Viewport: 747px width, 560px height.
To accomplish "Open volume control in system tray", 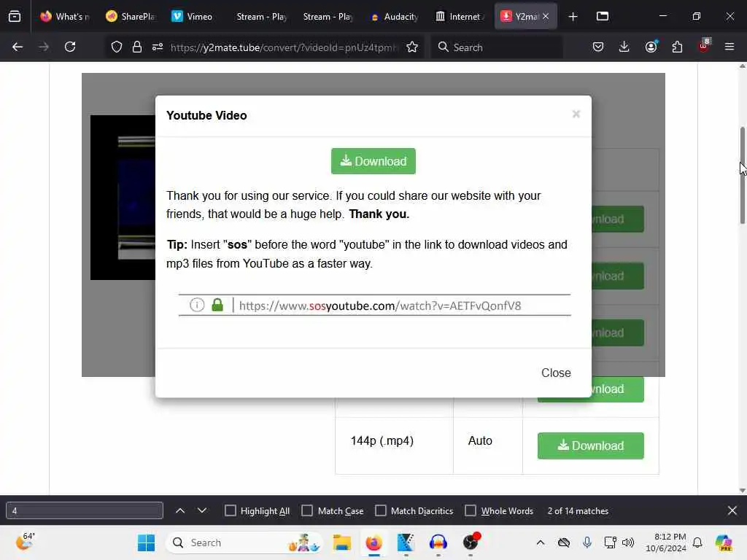I will pyautogui.click(x=628, y=542).
